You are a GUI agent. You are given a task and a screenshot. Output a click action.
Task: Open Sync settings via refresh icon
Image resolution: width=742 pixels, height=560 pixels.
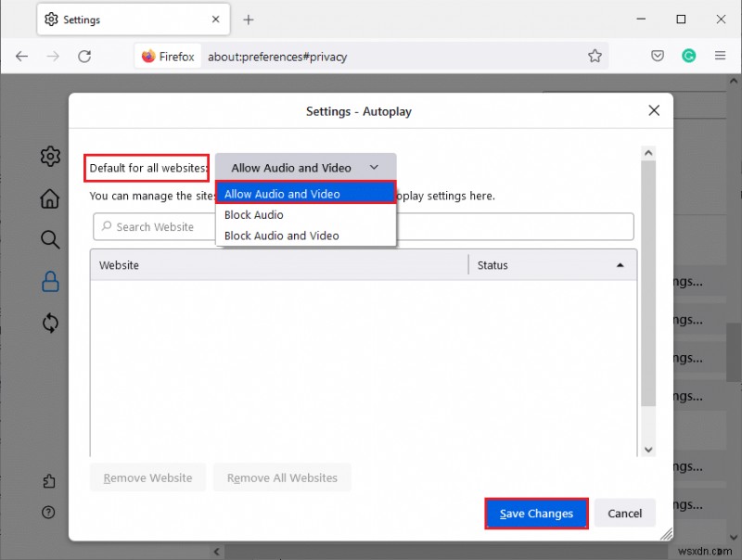[50, 323]
